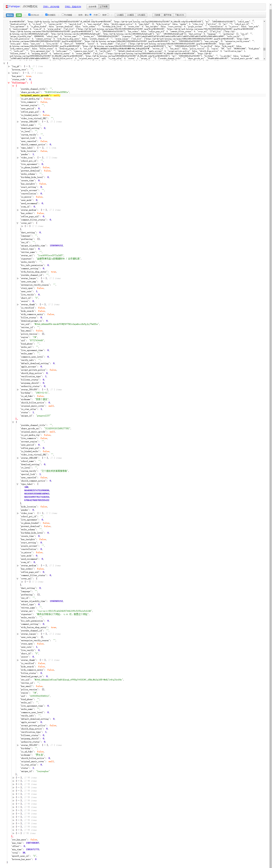
Task: Click uid value 4195355415549012
Action: coord(40,696)
